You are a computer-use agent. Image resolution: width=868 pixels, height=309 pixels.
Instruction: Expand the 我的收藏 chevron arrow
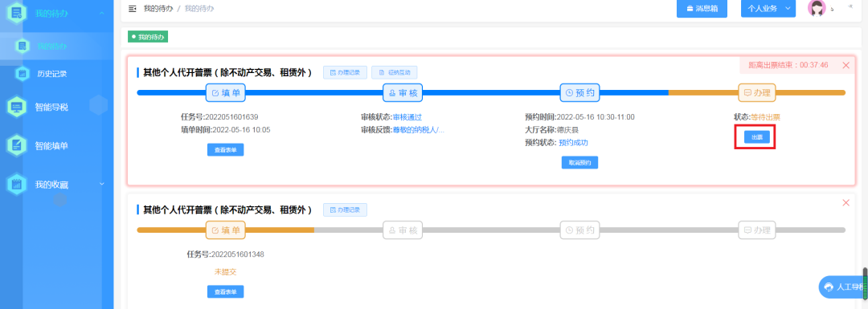click(101, 184)
